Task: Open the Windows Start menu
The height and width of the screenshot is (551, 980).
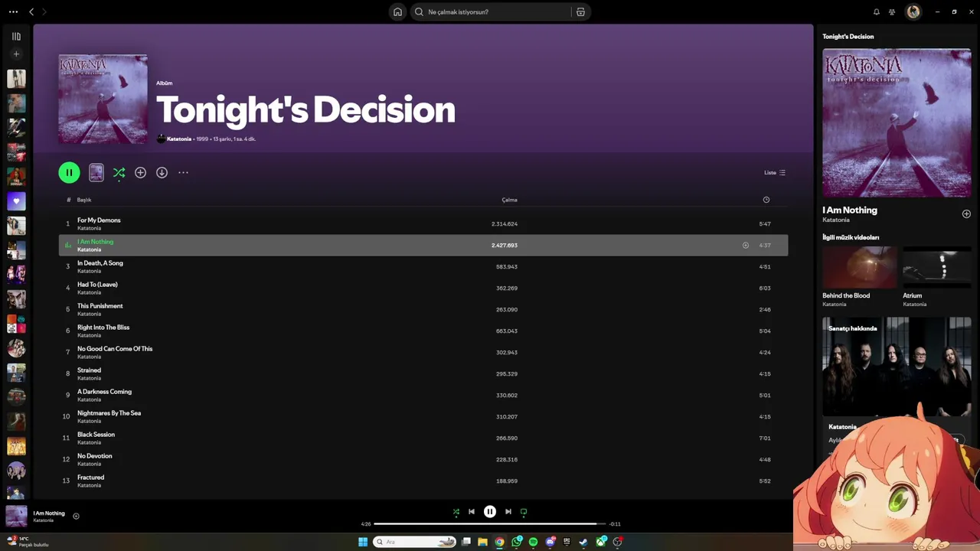Action: [363, 542]
